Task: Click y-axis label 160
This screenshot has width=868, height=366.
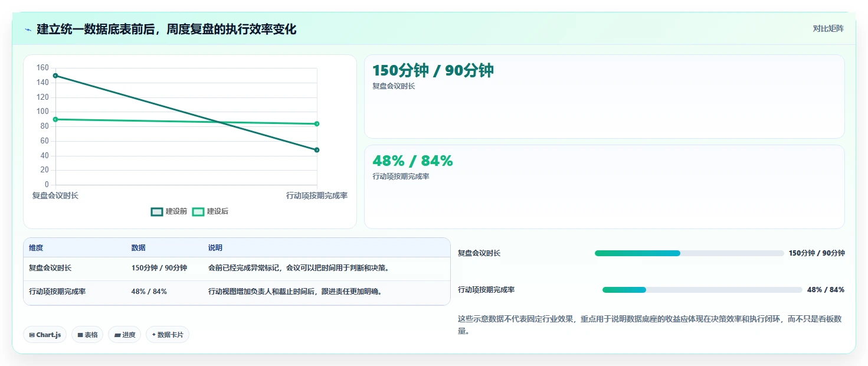Action: 42,68
